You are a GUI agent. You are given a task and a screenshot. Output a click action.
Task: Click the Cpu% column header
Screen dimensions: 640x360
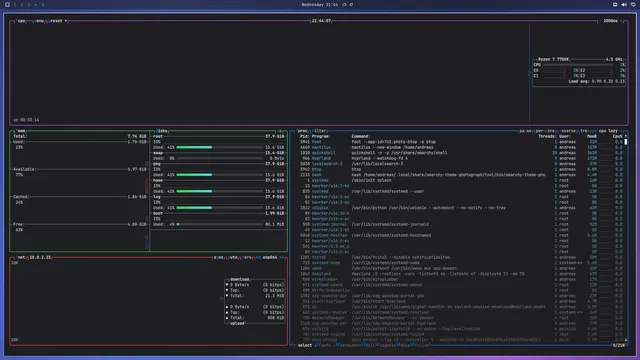[x=619, y=136]
